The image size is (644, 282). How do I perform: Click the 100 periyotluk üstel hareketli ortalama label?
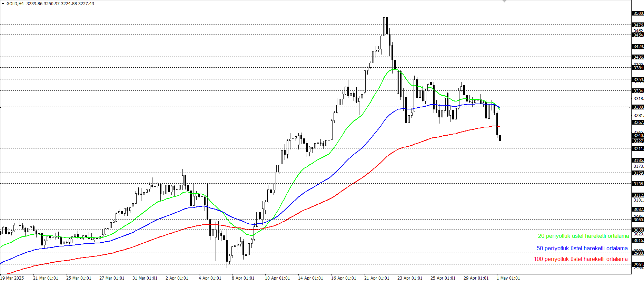click(x=581, y=259)
